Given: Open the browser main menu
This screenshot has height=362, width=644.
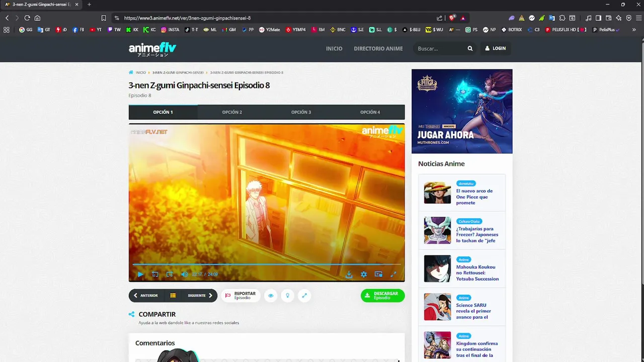Looking at the screenshot, I should click(x=638, y=18).
